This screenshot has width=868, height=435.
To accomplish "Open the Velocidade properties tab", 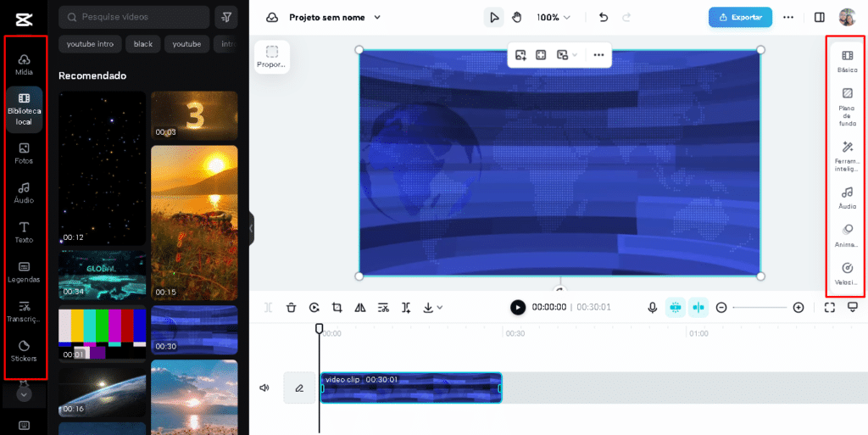I will pos(847,274).
